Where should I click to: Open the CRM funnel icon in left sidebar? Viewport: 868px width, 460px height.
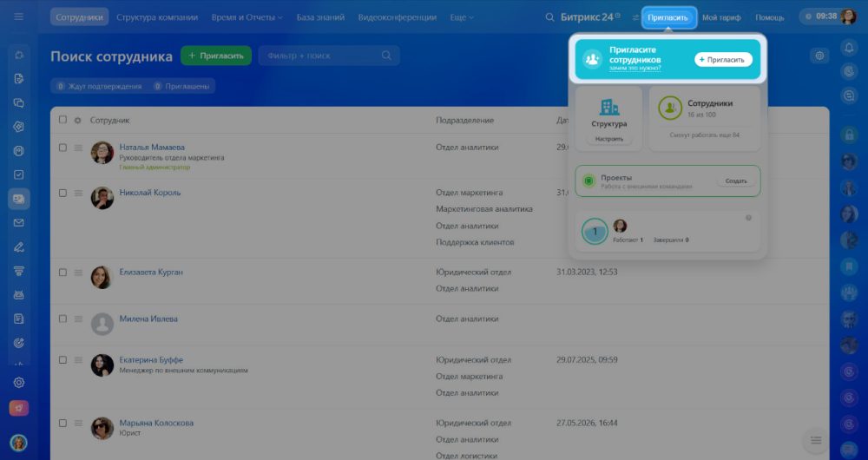tap(19, 271)
